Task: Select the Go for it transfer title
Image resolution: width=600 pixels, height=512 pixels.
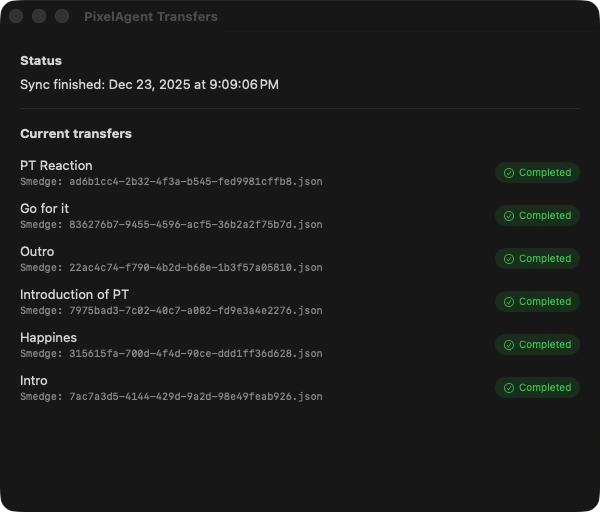Action: click(x=44, y=208)
